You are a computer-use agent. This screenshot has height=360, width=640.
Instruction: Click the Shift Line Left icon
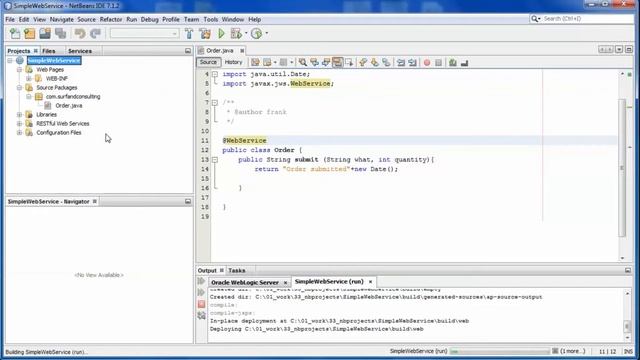401,62
